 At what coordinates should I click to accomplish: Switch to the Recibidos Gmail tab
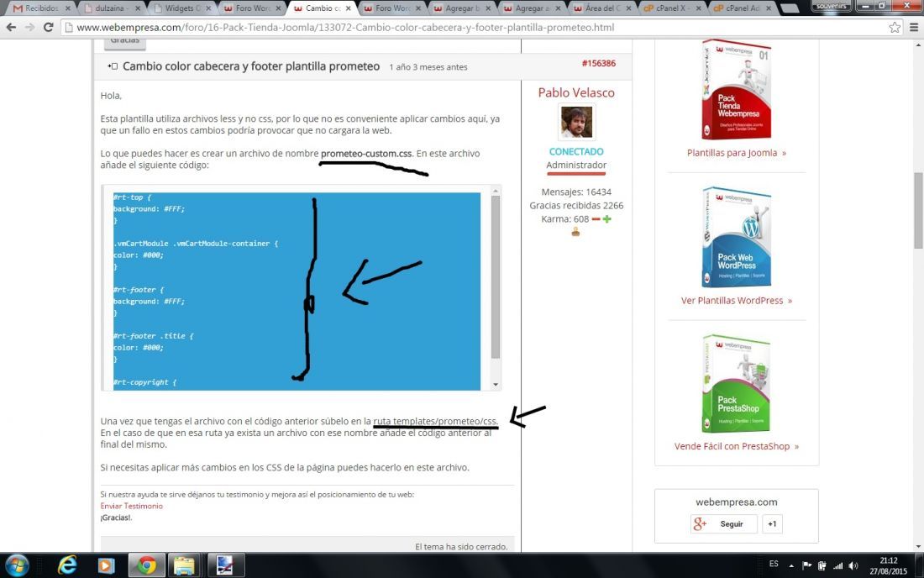[40, 8]
